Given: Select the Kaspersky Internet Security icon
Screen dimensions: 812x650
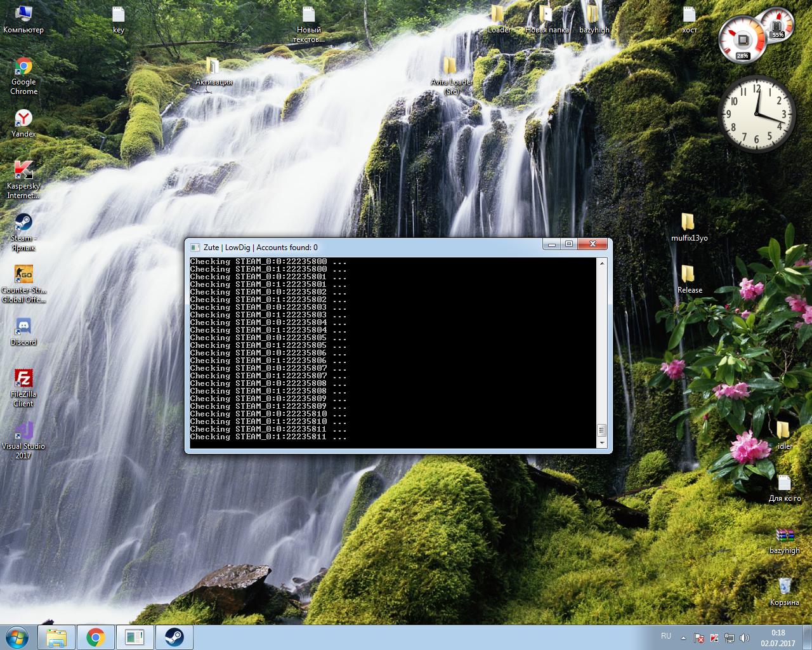Looking at the screenshot, I should tap(23, 171).
